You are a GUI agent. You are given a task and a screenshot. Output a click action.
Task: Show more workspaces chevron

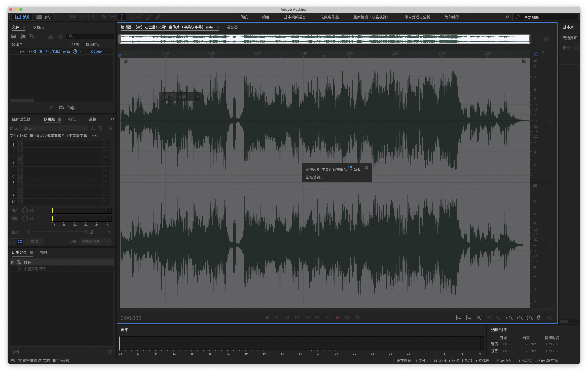tap(507, 17)
